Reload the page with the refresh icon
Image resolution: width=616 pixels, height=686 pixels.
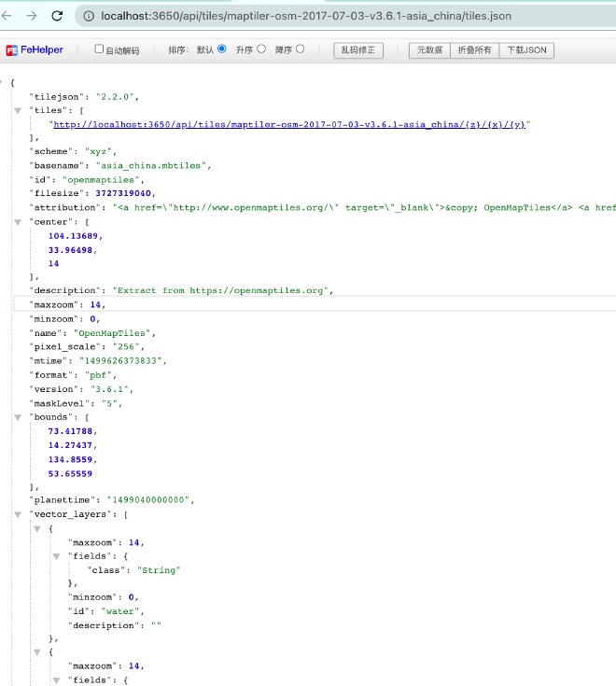click(57, 16)
